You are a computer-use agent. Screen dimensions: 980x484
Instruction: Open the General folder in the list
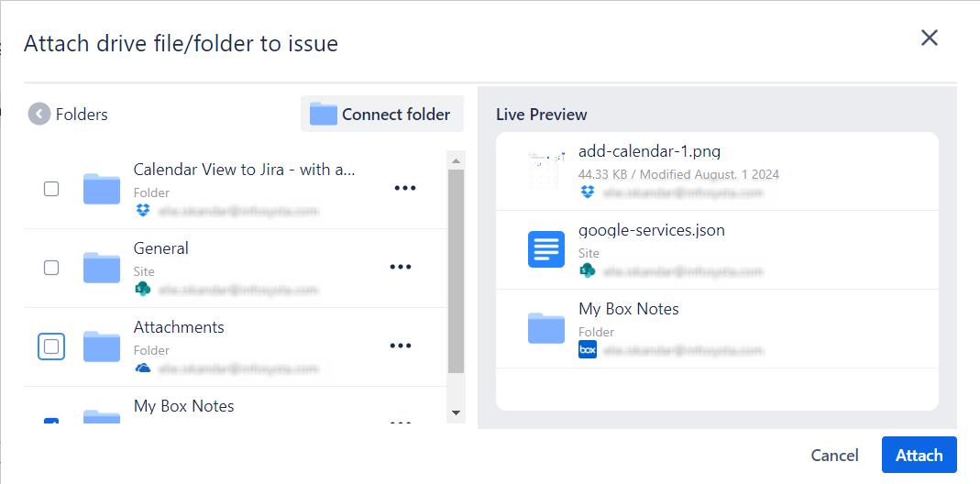(x=161, y=248)
